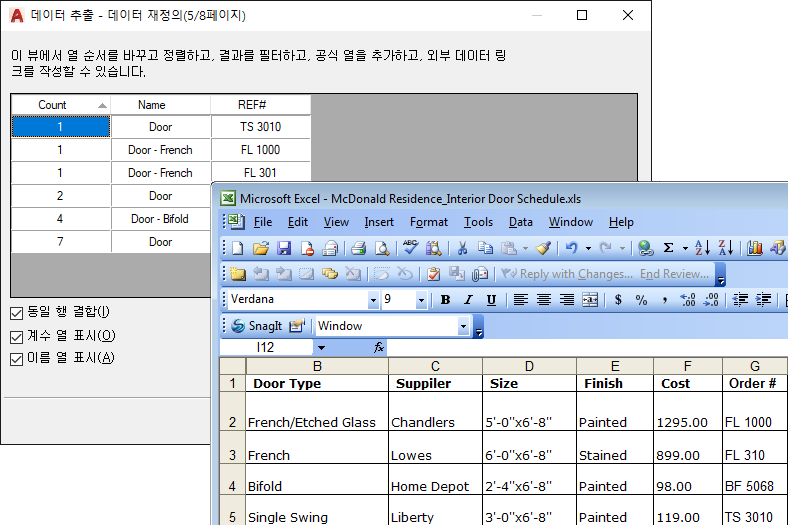Viewport: 788px width, 525px height.
Task: Align cell text right in Excel
Action: (567, 300)
